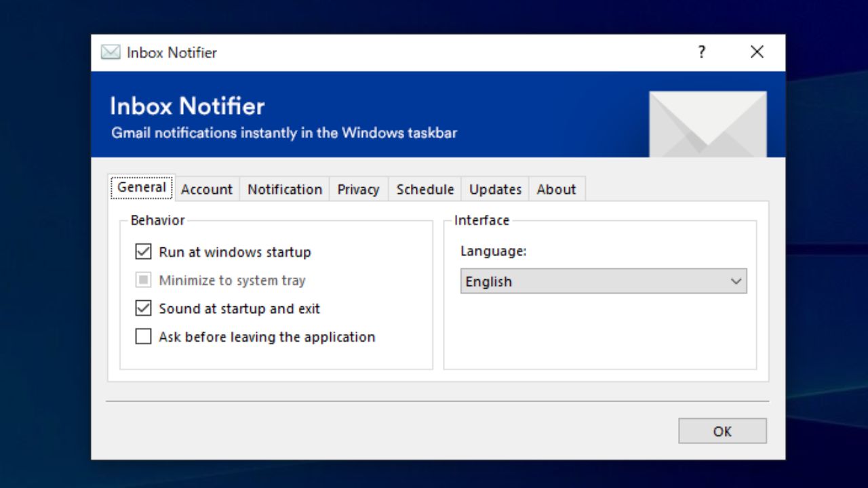The height and width of the screenshot is (488, 868).
Task: Click the help question mark button
Action: (x=702, y=52)
